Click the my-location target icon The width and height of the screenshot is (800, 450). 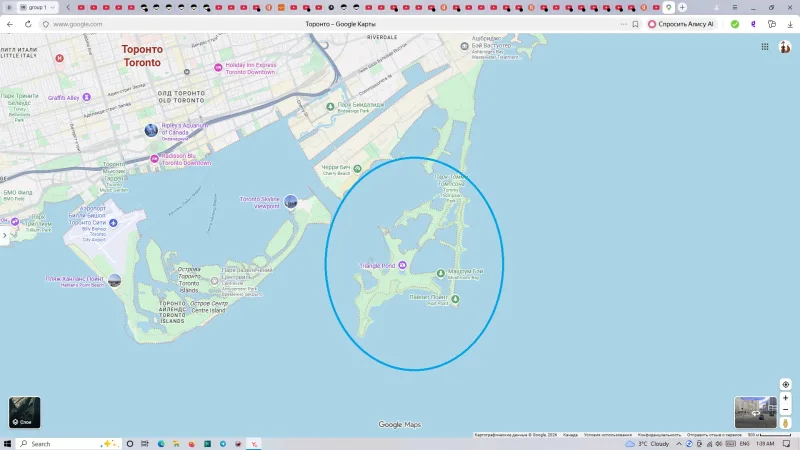(x=786, y=384)
